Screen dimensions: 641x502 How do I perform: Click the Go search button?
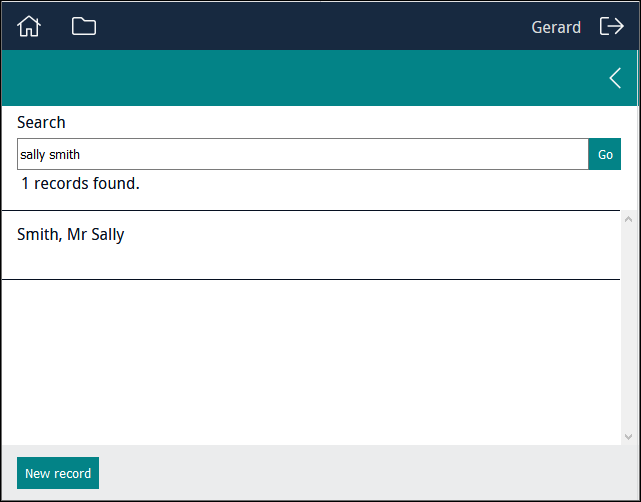click(x=605, y=154)
